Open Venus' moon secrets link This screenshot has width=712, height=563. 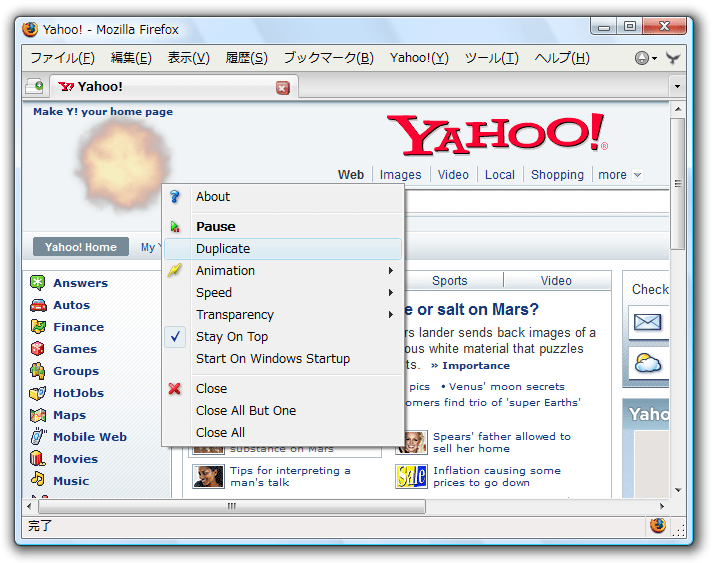tap(506, 386)
